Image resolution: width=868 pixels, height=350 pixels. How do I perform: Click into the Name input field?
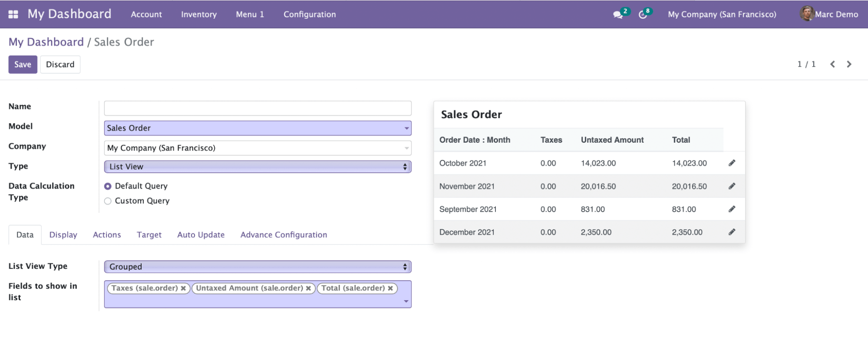tap(257, 108)
